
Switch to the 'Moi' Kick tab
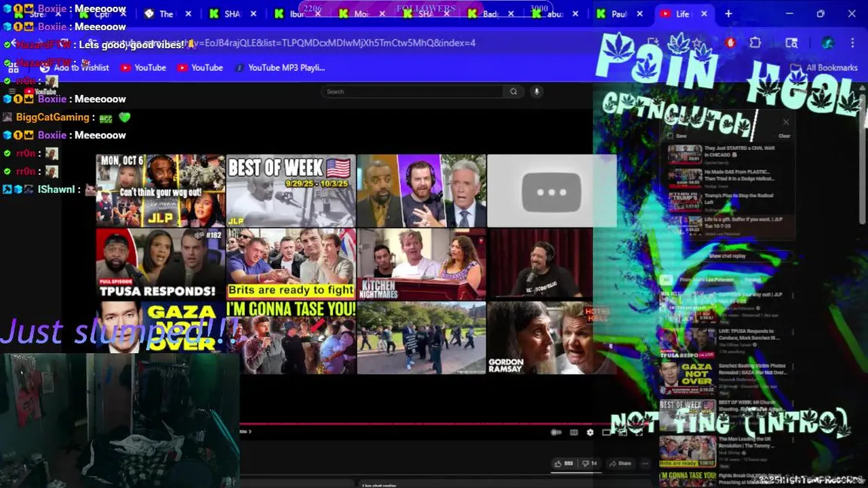(360, 14)
